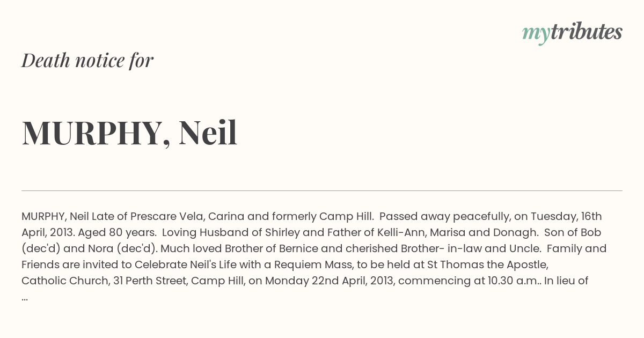Click the mytributes logo
The image size is (644, 338).
pos(572,33)
